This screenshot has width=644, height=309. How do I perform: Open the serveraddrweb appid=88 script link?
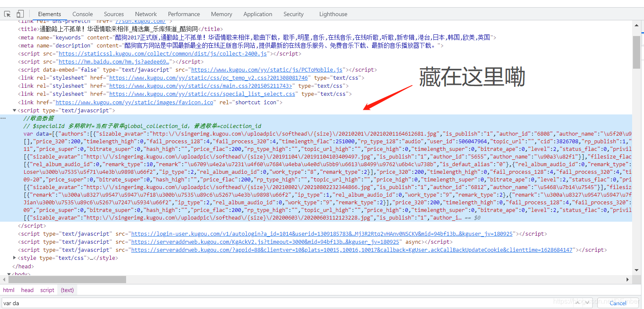coord(352,250)
